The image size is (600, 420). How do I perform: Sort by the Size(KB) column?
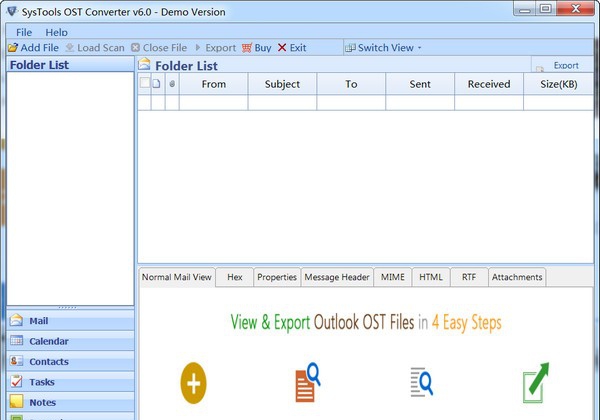559,84
